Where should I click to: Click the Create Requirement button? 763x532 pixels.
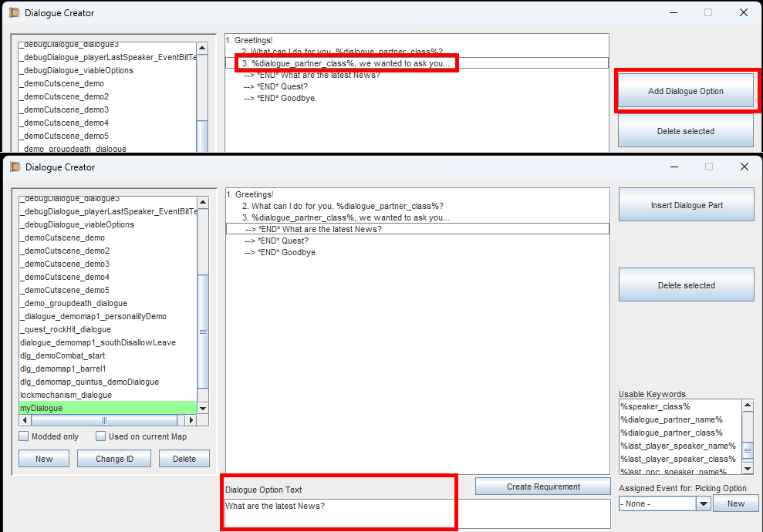tap(543, 487)
